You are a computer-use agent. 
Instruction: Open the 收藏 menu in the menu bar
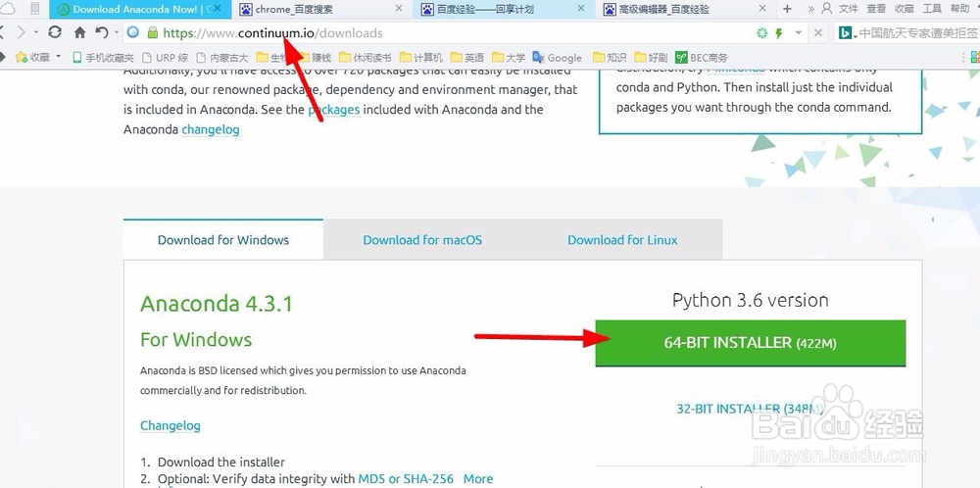click(905, 9)
